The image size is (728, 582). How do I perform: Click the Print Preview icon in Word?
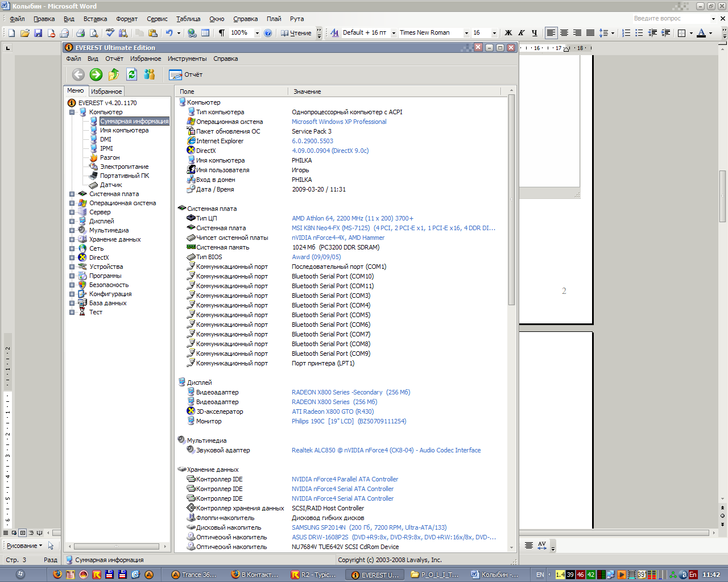point(93,33)
